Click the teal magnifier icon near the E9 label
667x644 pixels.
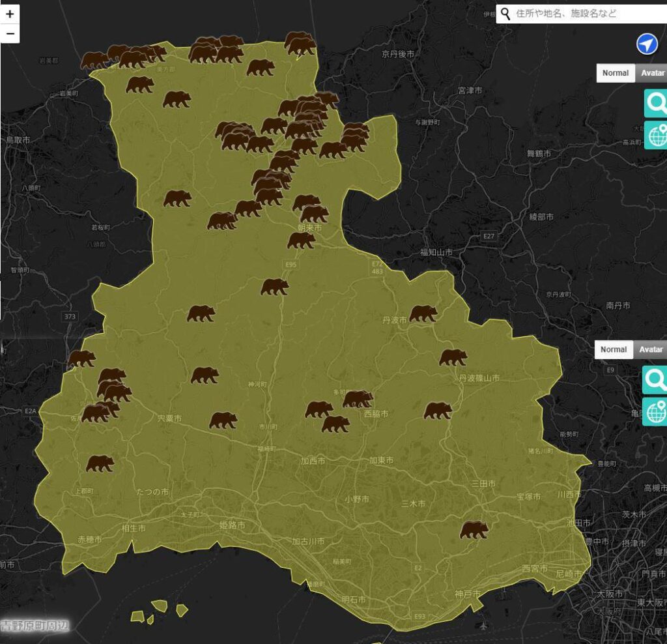(x=655, y=379)
